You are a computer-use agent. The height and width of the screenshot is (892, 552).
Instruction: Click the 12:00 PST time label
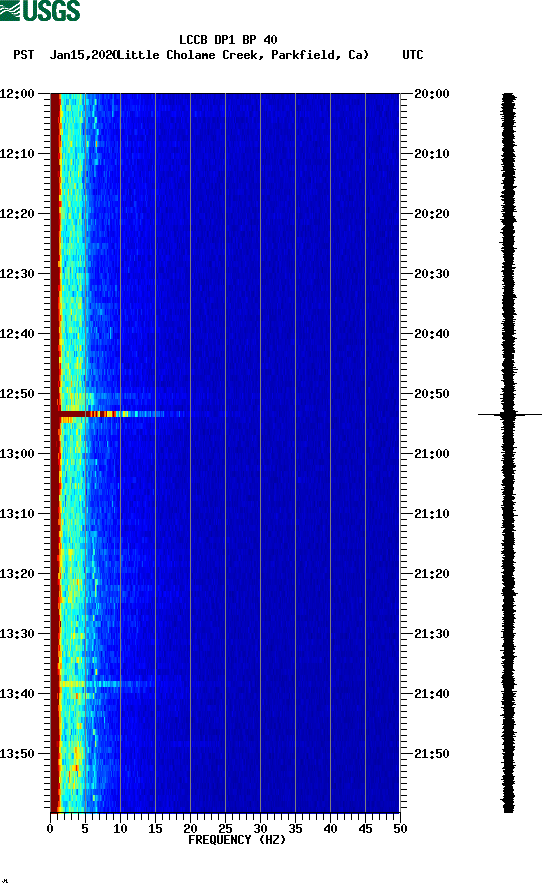(x=17, y=94)
